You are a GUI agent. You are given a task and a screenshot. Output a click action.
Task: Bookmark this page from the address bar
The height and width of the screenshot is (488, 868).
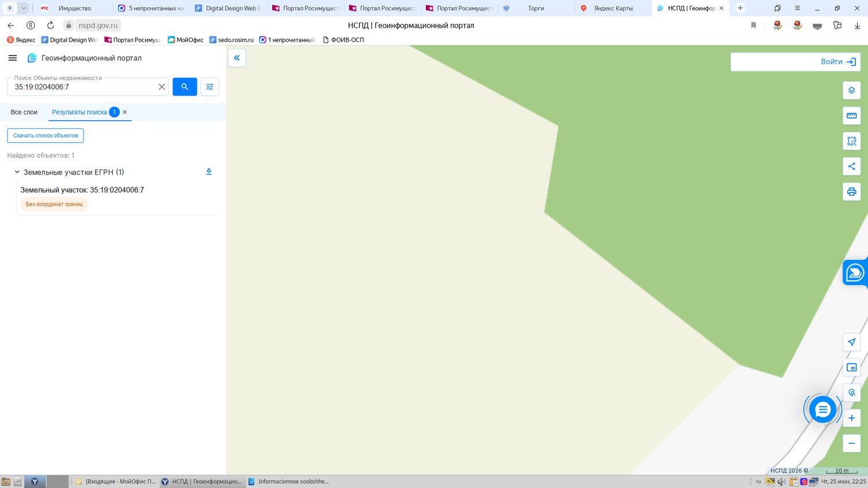pyautogui.click(x=753, y=25)
